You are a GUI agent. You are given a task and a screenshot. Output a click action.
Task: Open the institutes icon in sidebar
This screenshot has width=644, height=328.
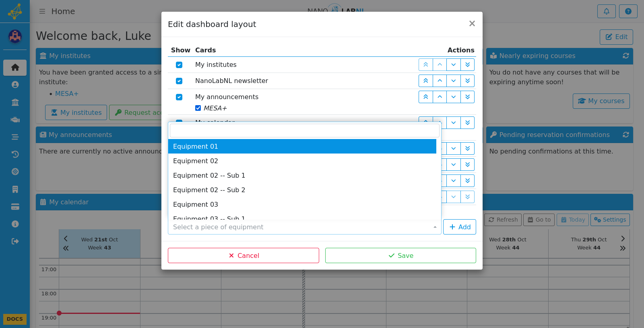tap(15, 102)
